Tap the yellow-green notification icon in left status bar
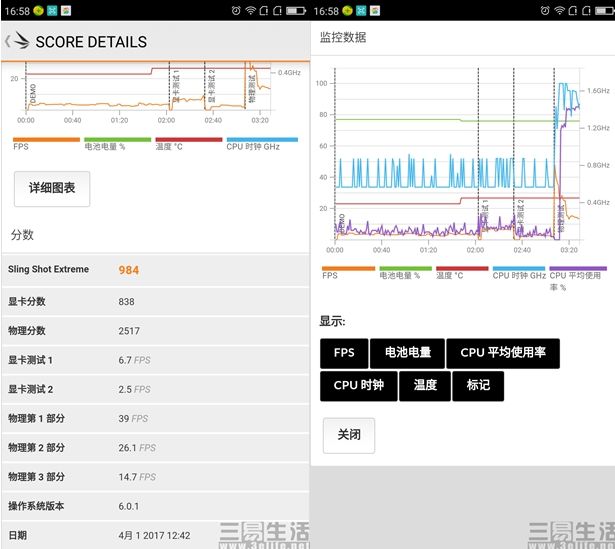 38,11
